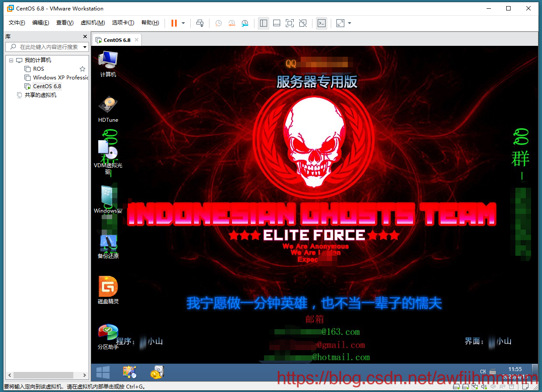
Task: Select the HDTune desktop icon
Action: pos(108,110)
